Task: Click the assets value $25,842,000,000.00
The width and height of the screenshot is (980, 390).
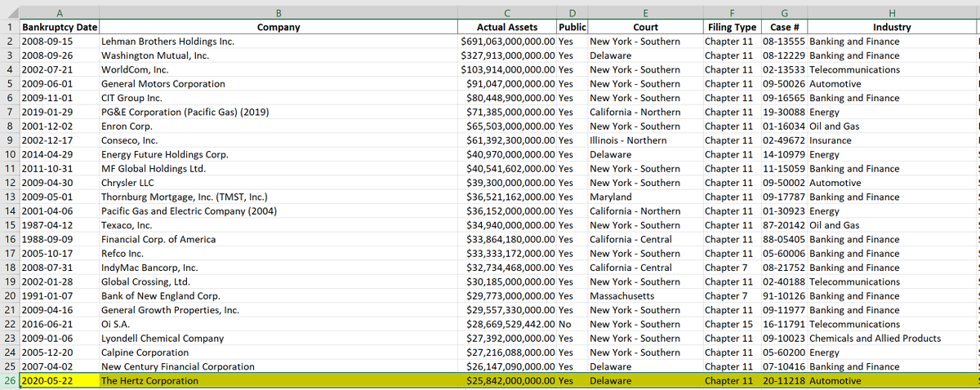Action: click(x=507, y=380)
